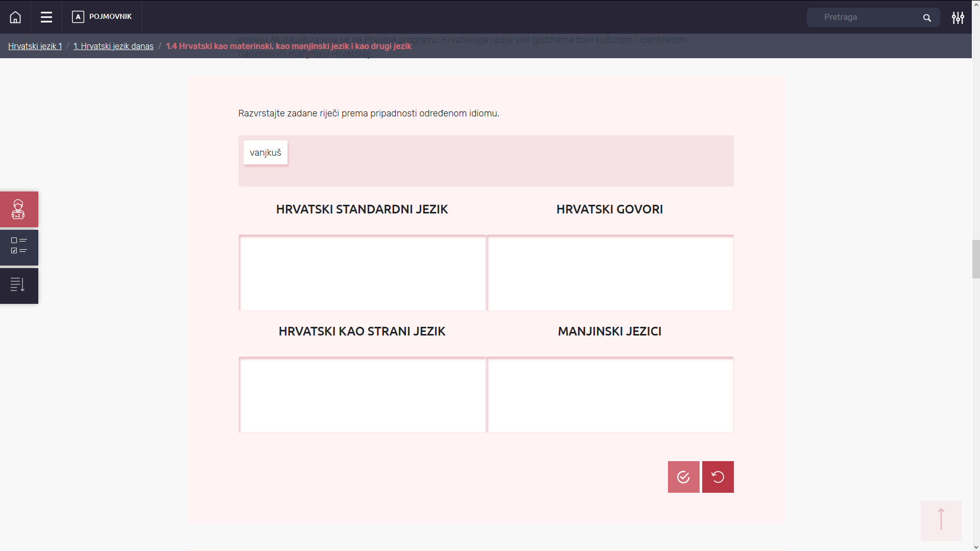The width and height of the screenshot is (980, 551).
Task: Open the table of contents sidebar icon
Action: pyautogui.click(x=19, y=285)
